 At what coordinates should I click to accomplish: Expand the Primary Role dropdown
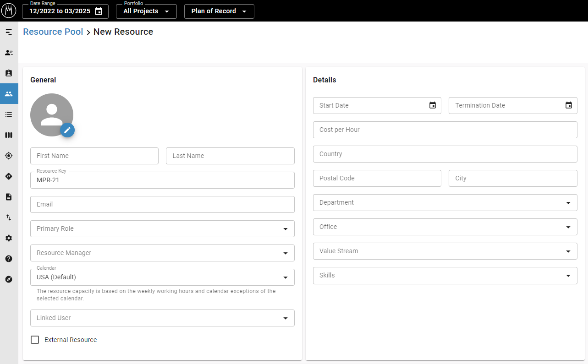[162, 228]
